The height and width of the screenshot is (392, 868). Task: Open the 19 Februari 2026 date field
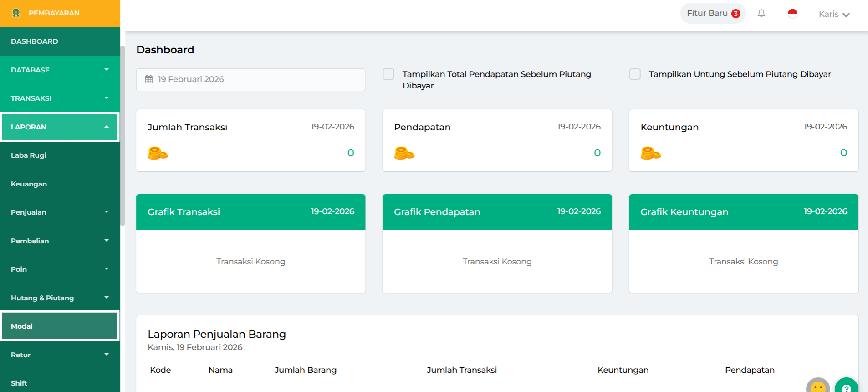pyautogui.click(x=250, y=79)
